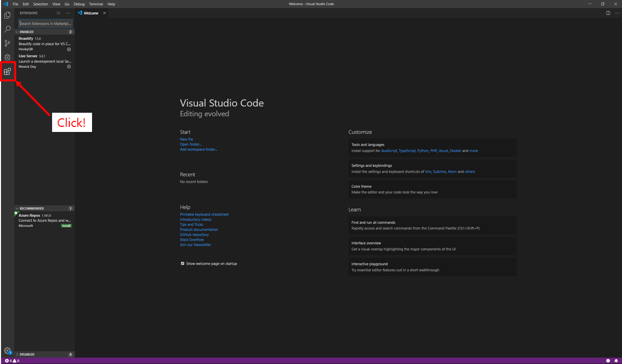Select the Live Server extension entry
This screenshot has height=364, width=622.
click(x=45, y=61)
